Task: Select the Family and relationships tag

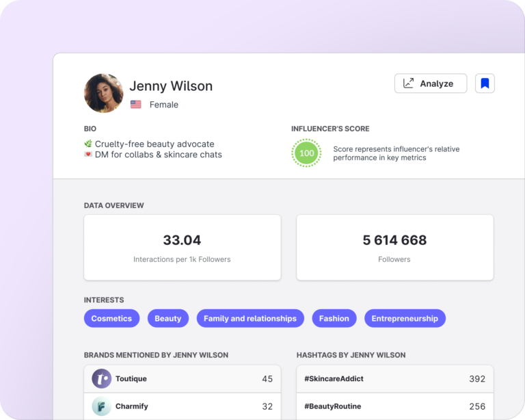Action: (250, 318)
